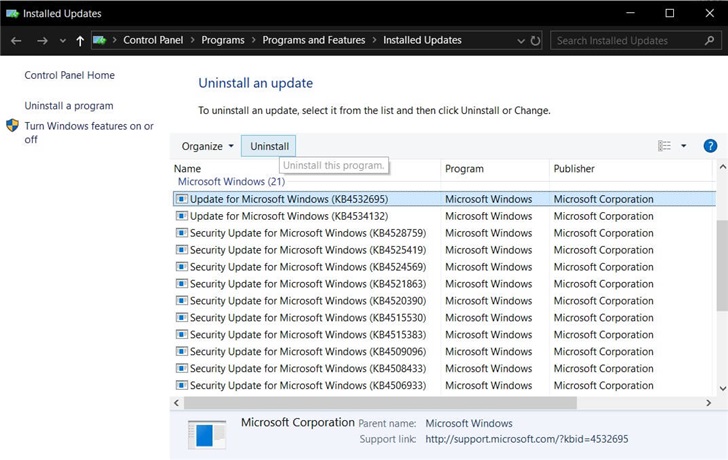Sort updates by the Publisher column

coord(574,169)
